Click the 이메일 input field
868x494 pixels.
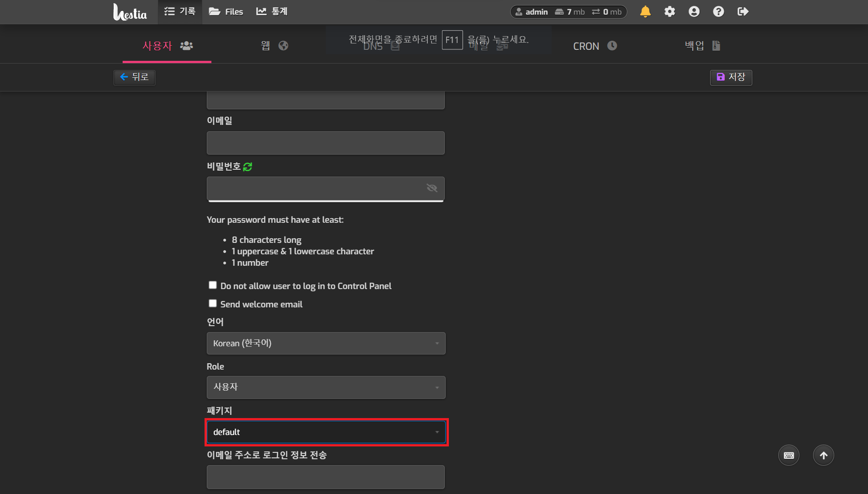pyautogui.click(x=325, y=143)
